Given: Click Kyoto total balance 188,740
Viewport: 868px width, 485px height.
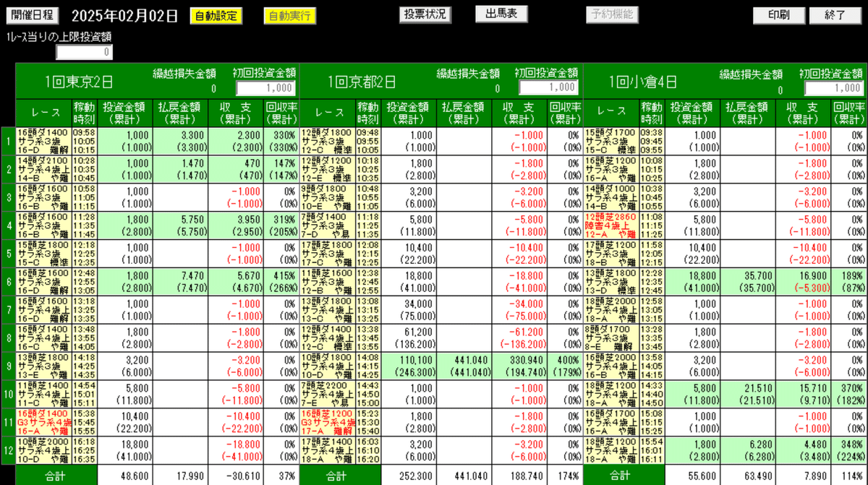Looking at the screenshot, I should (x=519, y=476).
